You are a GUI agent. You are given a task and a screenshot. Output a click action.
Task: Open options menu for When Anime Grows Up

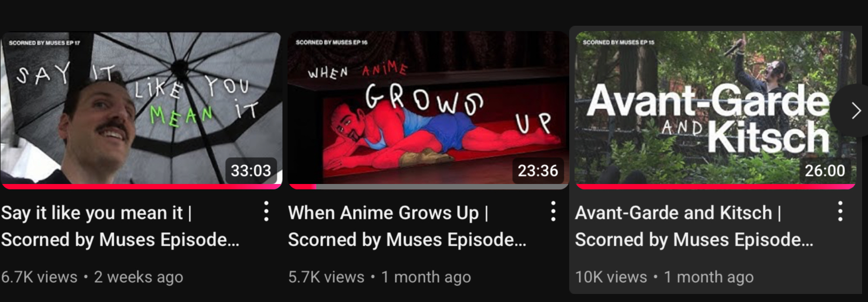click(553, 212)
